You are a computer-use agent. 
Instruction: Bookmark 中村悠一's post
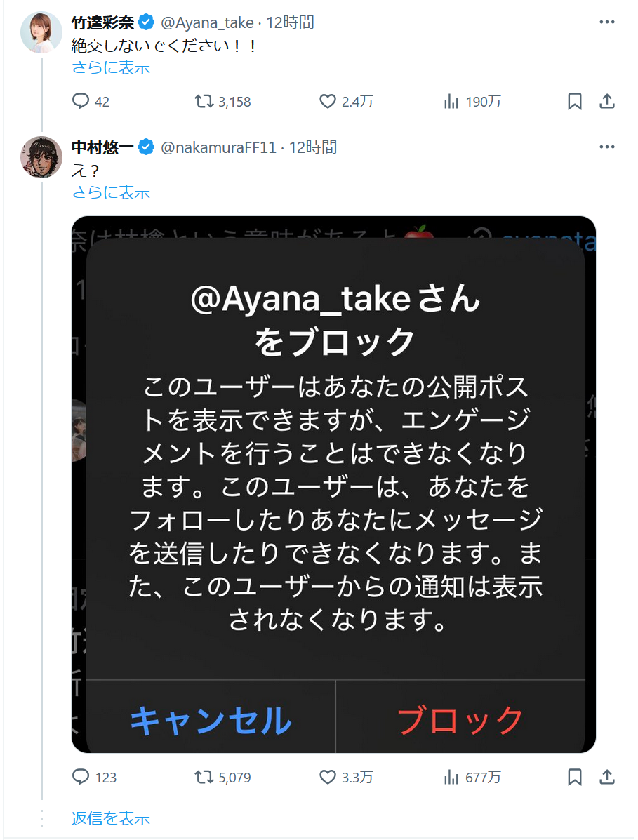[x=574, y=777]
